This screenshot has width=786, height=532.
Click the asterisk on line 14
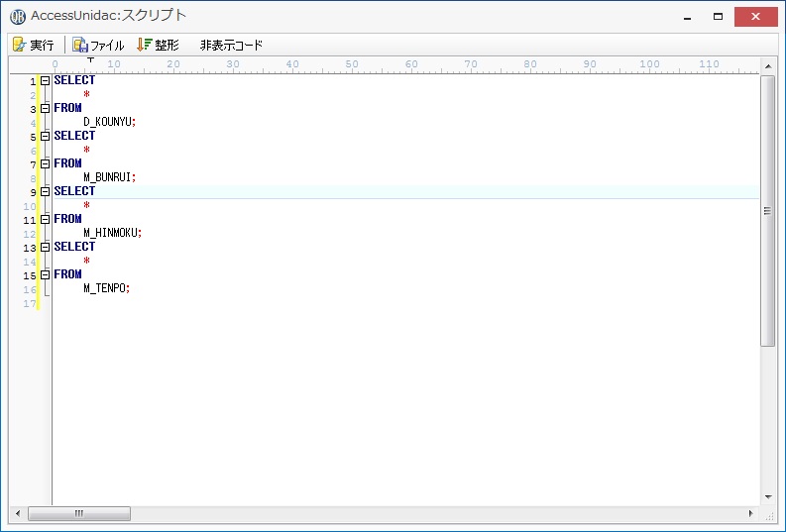click(x=86, y=261)
